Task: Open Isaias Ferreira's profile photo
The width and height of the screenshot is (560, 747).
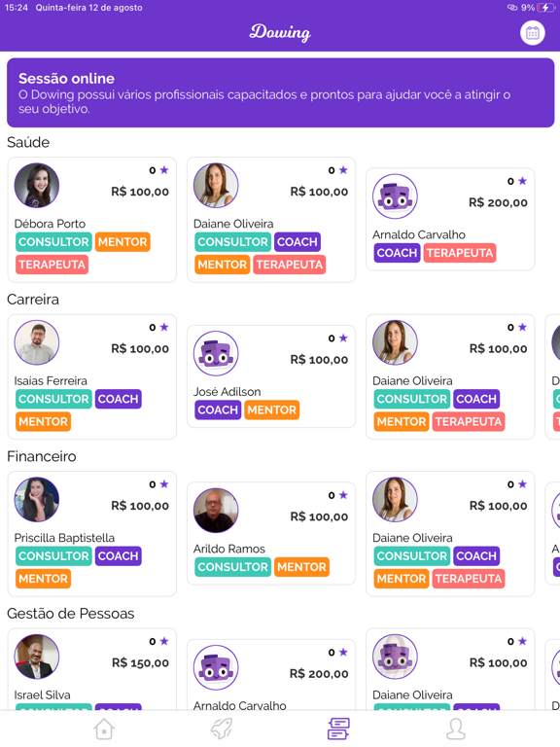Action: point(37,342)
